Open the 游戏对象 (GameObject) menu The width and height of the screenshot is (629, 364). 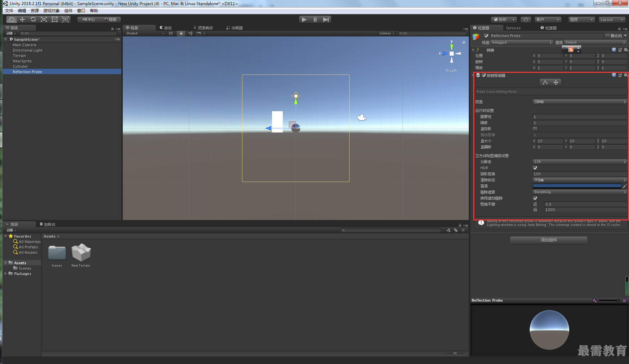51,11
